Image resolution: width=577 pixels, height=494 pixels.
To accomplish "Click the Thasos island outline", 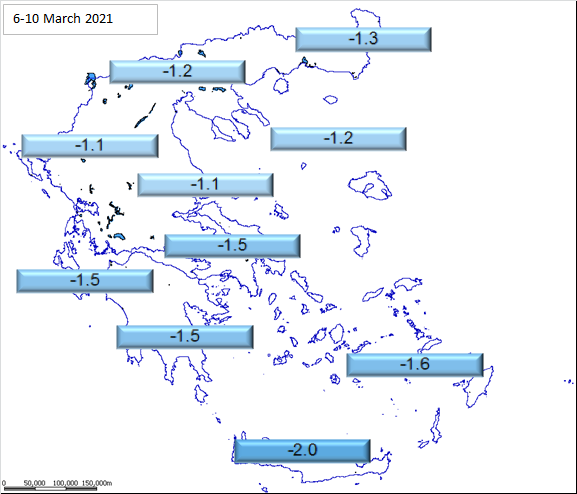I will pos(281,86).
